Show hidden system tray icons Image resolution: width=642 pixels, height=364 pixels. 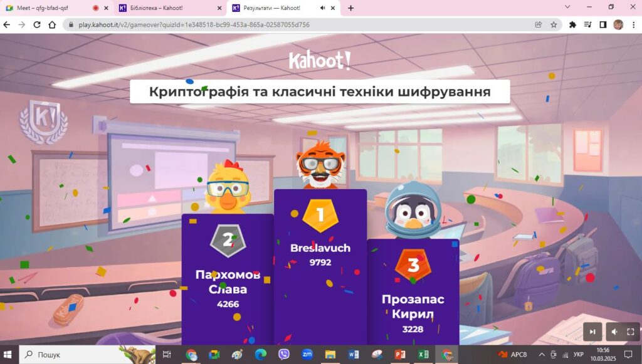542,355
